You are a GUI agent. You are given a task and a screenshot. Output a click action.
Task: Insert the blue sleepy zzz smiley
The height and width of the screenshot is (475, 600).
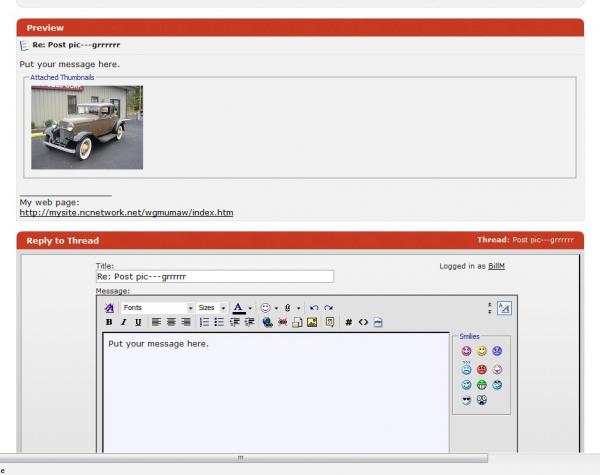pyautogui.click(x=466, y=368)
